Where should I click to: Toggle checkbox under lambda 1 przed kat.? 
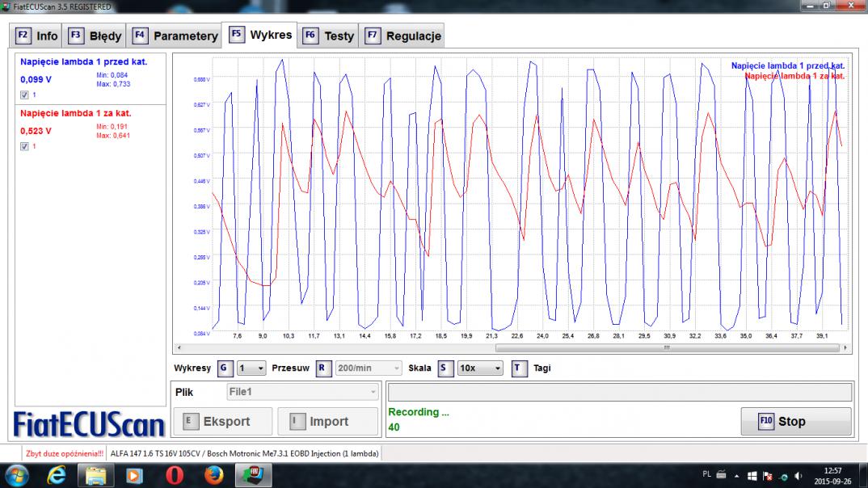[24, 95]
